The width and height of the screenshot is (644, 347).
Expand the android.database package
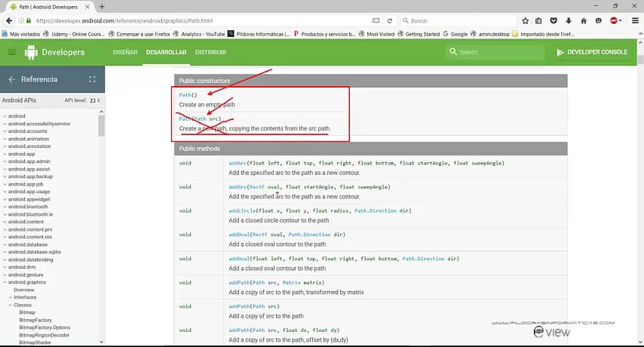pyautogui.click(x=5, y=244)
